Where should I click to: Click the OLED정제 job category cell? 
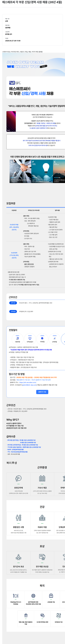(x=14, y=255)
